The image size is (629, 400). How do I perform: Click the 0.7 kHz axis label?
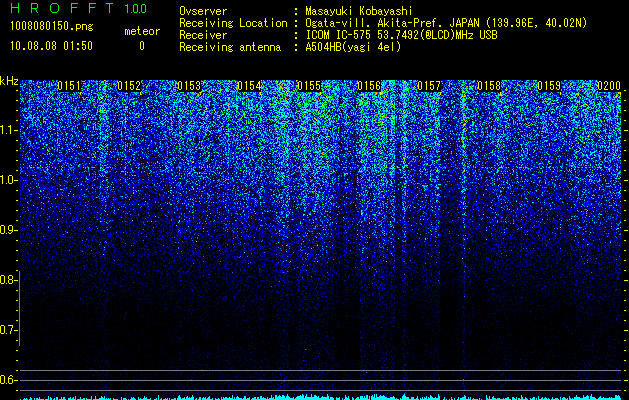click(x=8, y=330)
